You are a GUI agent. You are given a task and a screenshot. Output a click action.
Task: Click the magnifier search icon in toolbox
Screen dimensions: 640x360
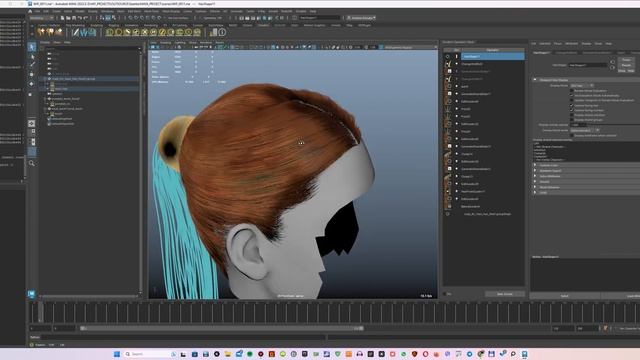(x=32, y=163)
